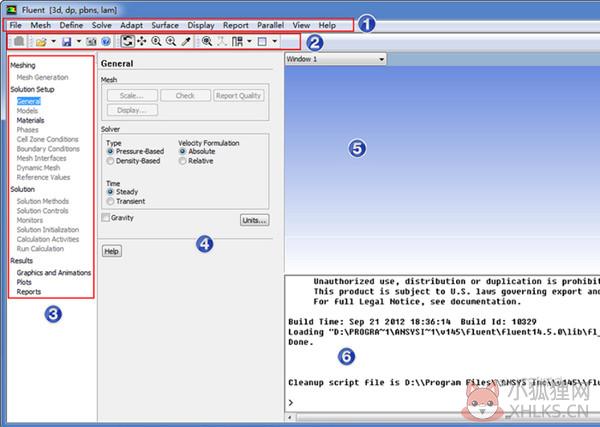Viewport: 600px width, 427px height.
Task: Open the Report menu
Action: tap(236, 25)
